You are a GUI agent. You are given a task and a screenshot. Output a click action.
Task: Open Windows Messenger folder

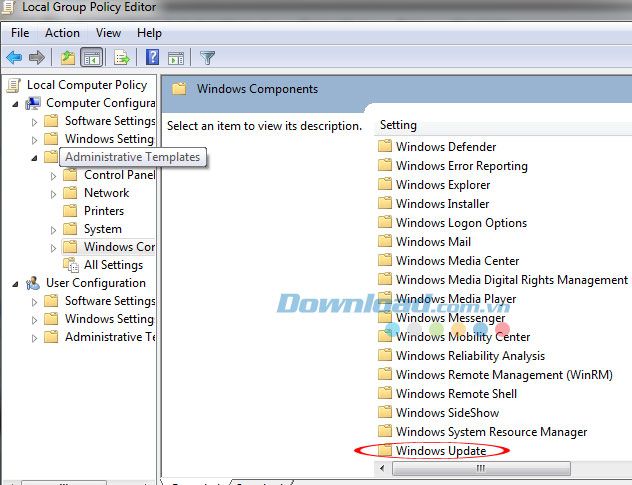(450, 318)
